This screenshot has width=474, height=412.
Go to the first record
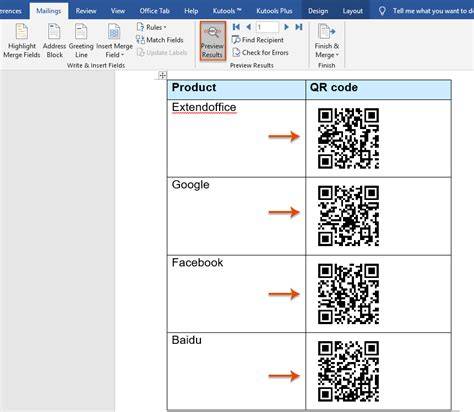pos(236,27)
